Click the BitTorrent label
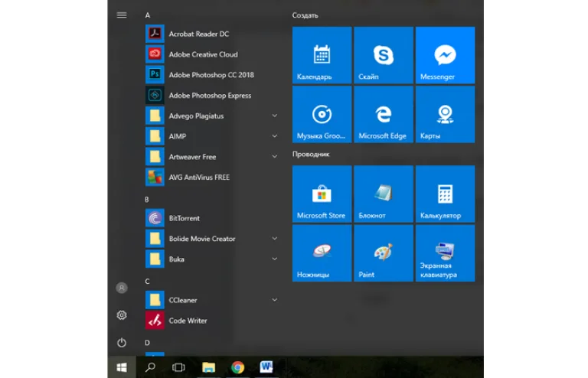This screenshot has height=378, width=588. point(184,218)
